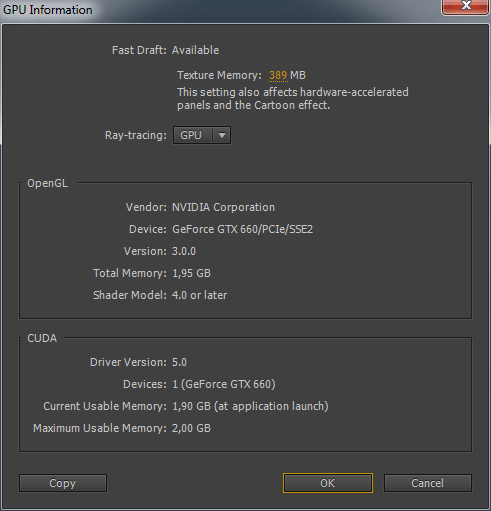Click the Current Usable Memory 1,90 GB value
491x511 pixels.
pos(191,406)
